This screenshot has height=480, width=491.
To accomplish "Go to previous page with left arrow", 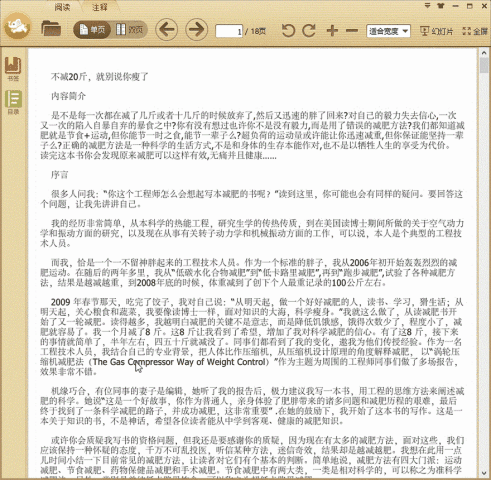I will coord(166,29).
